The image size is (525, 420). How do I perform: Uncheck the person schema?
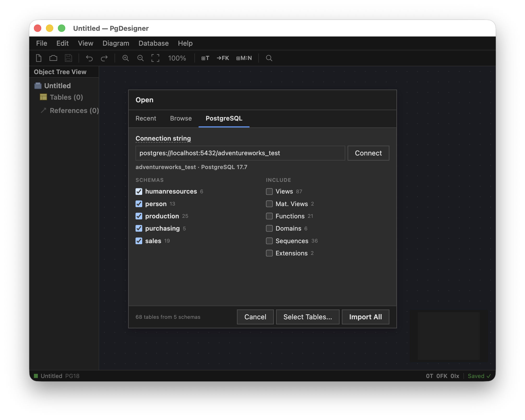tap(139, 204)
